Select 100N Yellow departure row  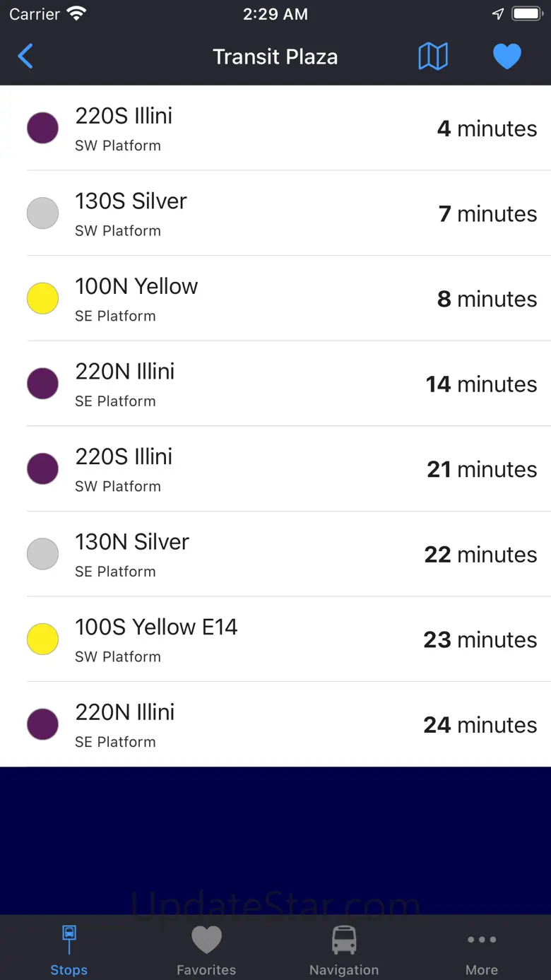[275, 298]
